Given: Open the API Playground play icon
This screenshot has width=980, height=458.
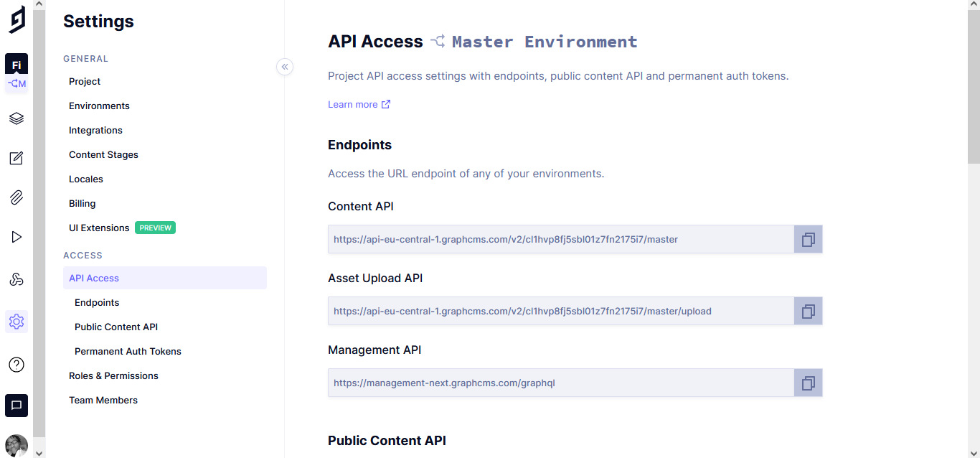Looking at the screenshot, I should pyautogui.click(x=17, y=237).
